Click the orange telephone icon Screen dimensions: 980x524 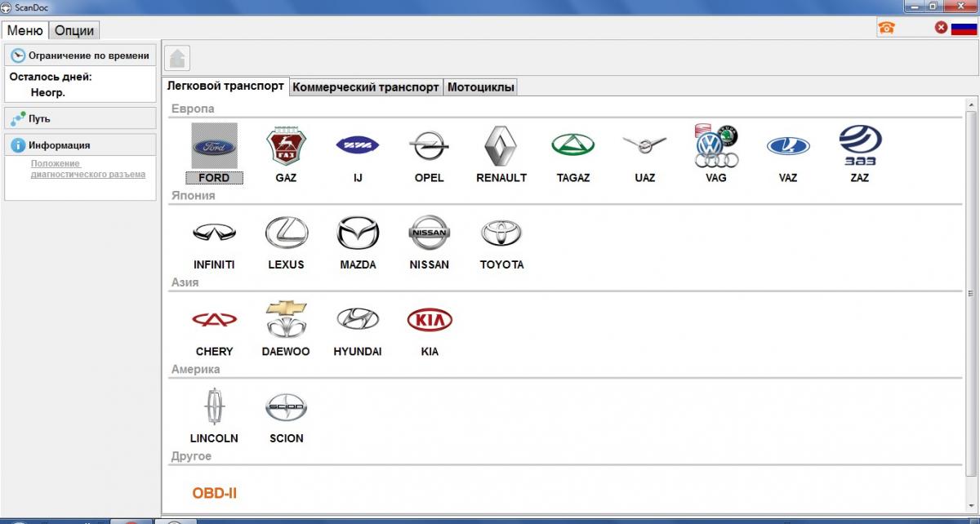point(886,28)
